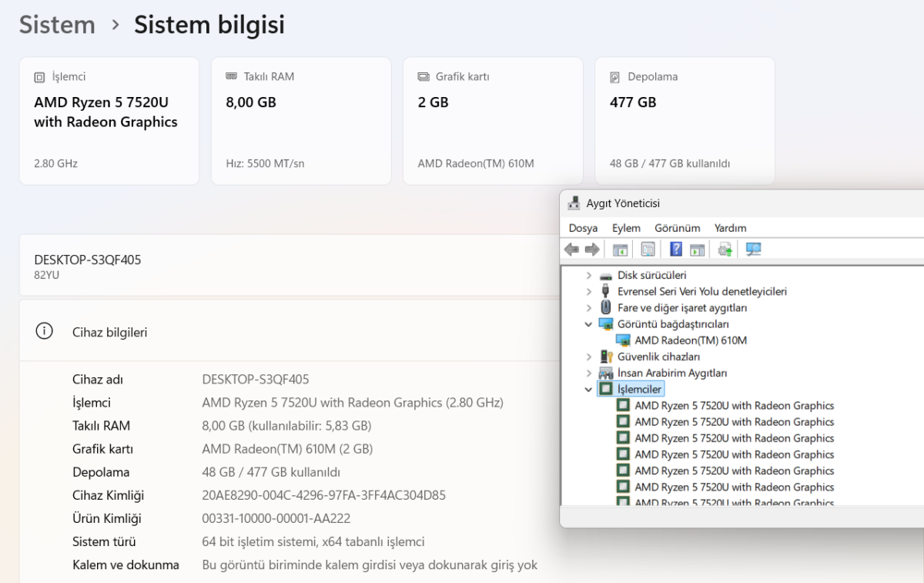Open the Dosya menu
The width and height of the screenshot is (924, 583).
[583, 228]
